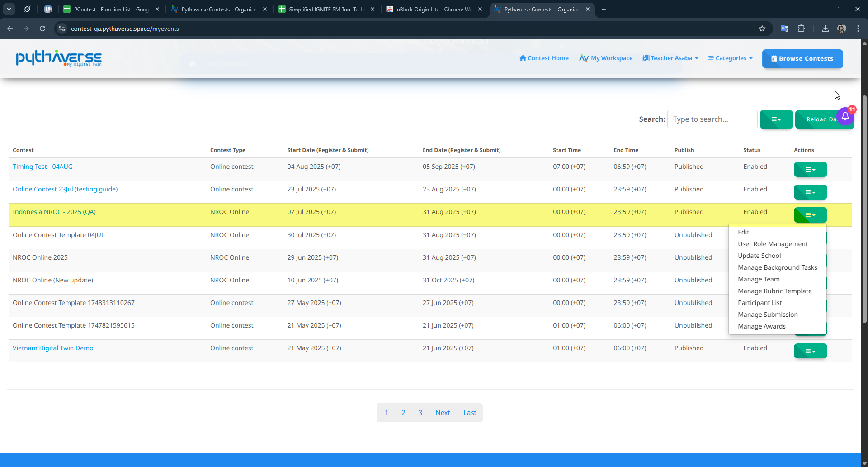Click Next in pagination
Screen dimensions: 868x467
[443, 413]
